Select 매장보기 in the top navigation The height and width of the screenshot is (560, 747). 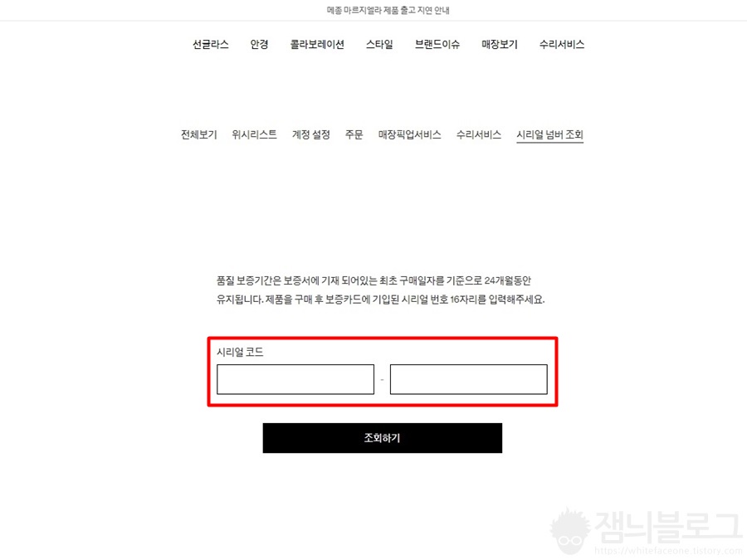coord(500,44)
